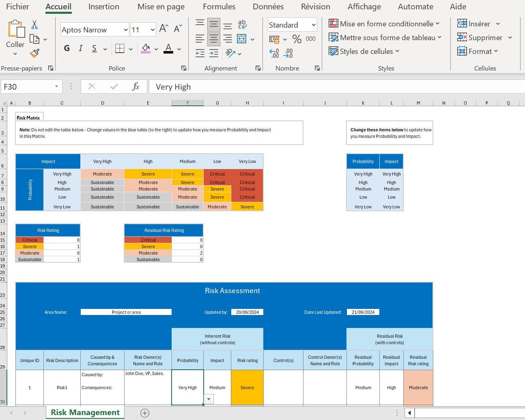Select the Cut (scissors) tool

[34, 24]
